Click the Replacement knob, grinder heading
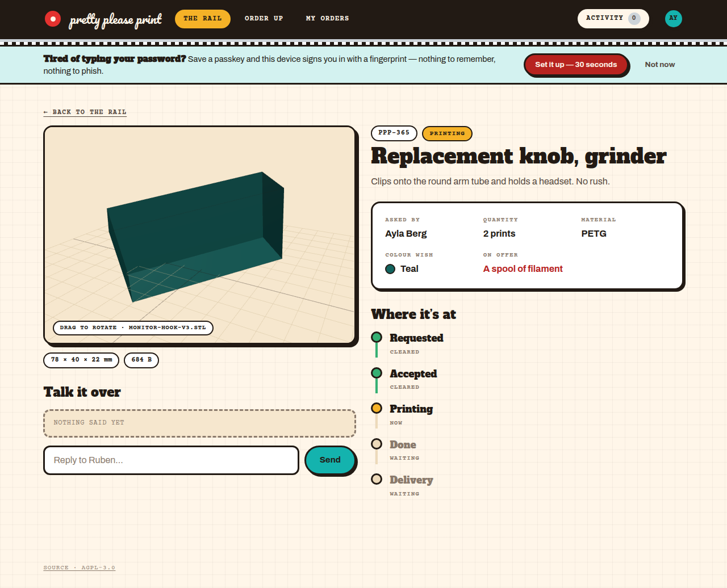 pyautogui.click(x=519, y=156)
